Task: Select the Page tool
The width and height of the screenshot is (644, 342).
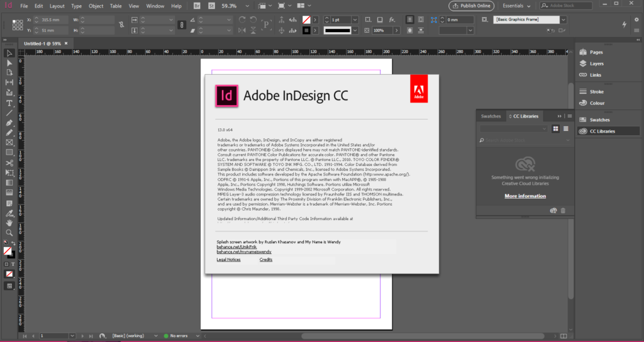Action: pyautogui.click(x=9, y=73)
